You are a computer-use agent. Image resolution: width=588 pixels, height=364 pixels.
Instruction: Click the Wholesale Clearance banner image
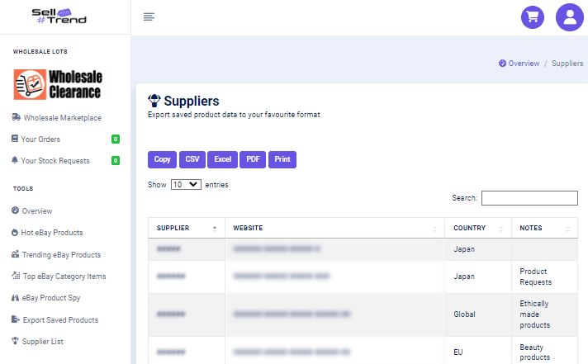[x=58, y=85]
